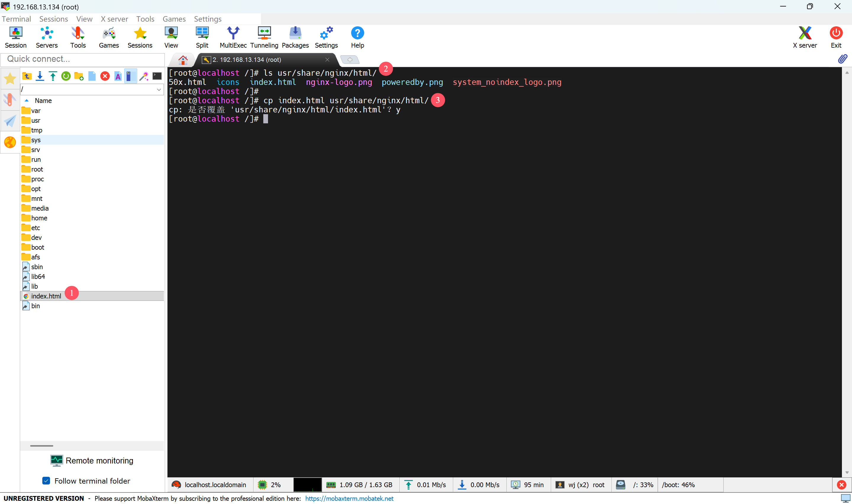The image size is (852, 504).
Task: Click the magic wand icon in SFTP toolbar
Action: click(144, 76)
